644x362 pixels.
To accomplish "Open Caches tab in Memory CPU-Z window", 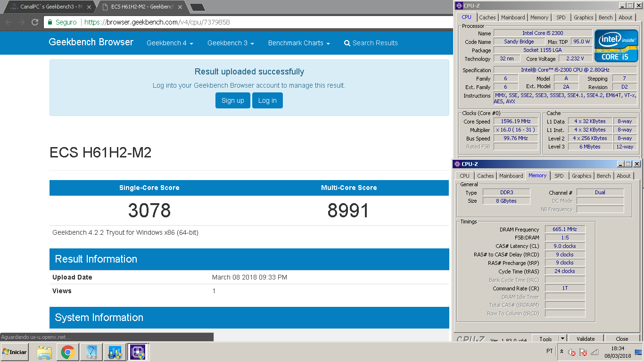I will point(486,176).
